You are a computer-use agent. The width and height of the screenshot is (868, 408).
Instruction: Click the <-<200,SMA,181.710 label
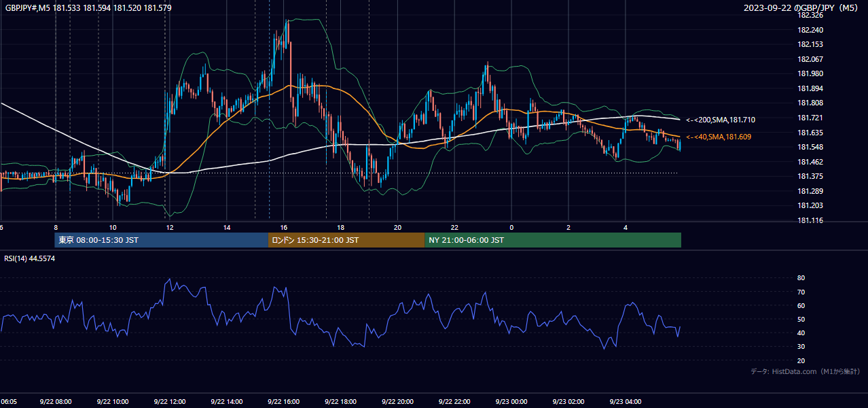720,120
